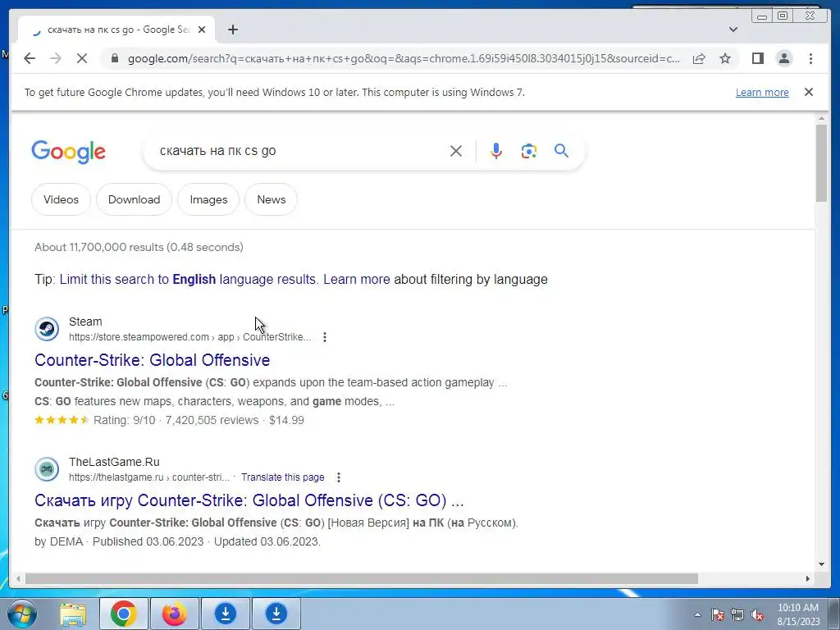Click the Steam site favicon
The width and height of the screenshot is (840, 630).
click(47, 329)
